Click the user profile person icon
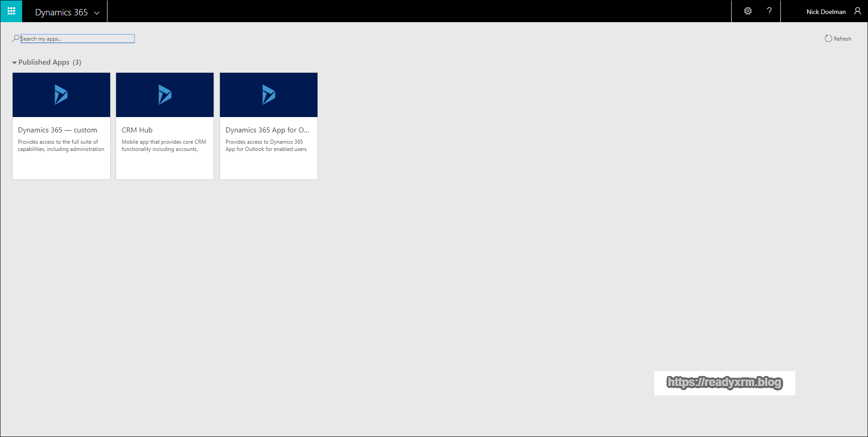Image resolution: width=868 pixels, height=437 pixels. coord(857,11)
